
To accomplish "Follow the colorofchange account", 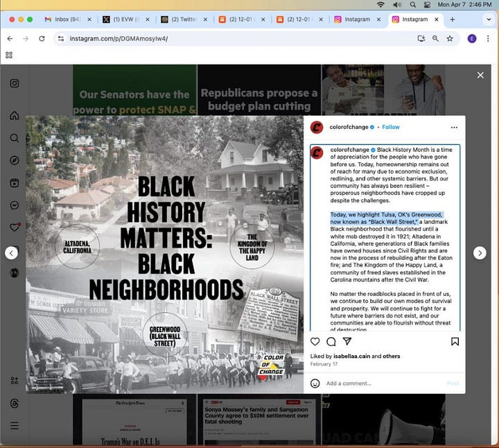I will (390, 127).
